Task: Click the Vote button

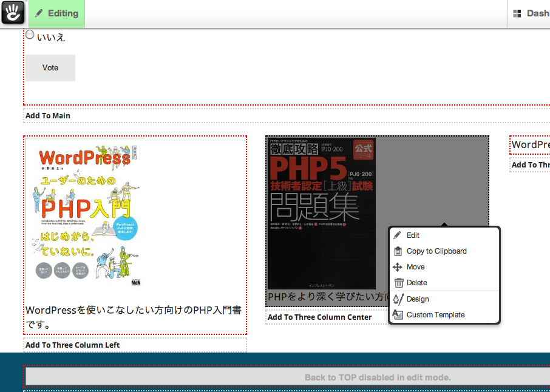Action: point(50,68)
